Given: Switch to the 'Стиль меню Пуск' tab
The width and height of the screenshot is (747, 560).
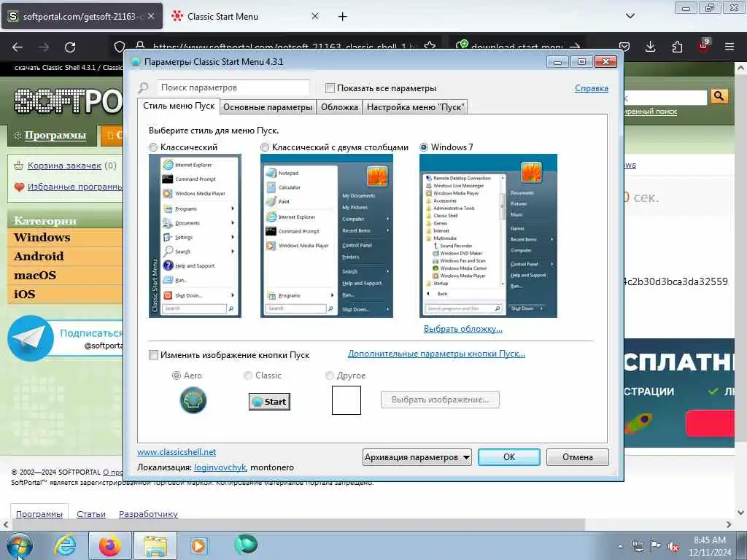Looking at the screenshot, I should [x=179, y=106].
